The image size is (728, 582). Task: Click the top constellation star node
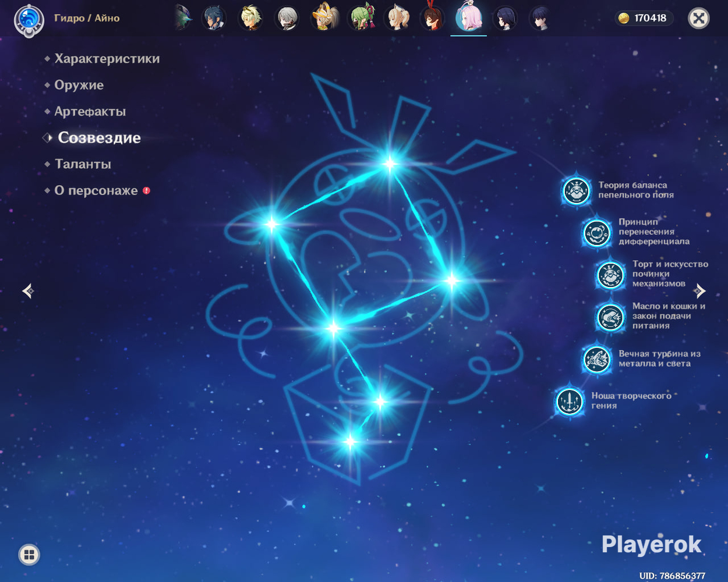pos(390,164)
